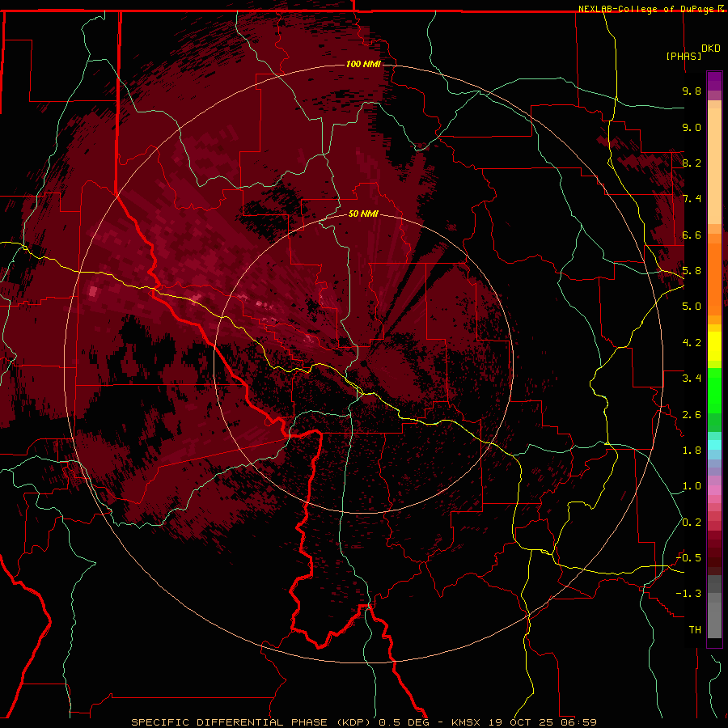Click the 1.8 scale label
The image size is (728, 728).
692,451
